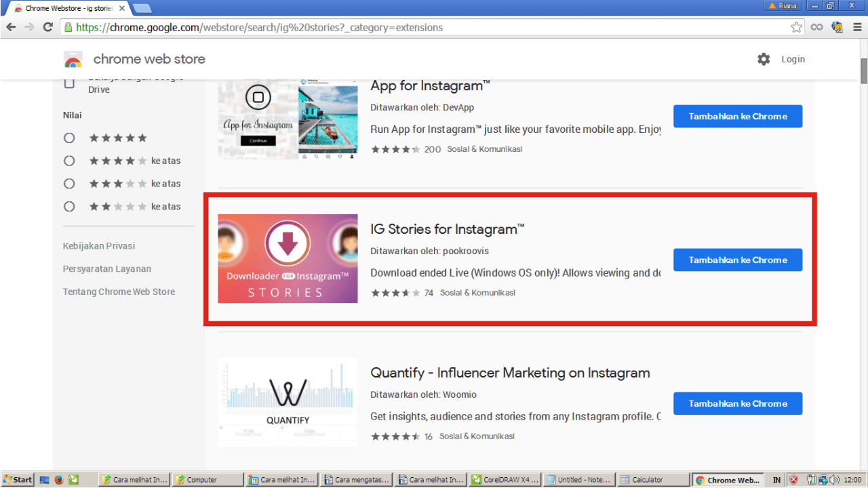The width and height of the screenshot is (868, 488).
Task: Click the chrome web store header title
Action: tap(149, 59)
